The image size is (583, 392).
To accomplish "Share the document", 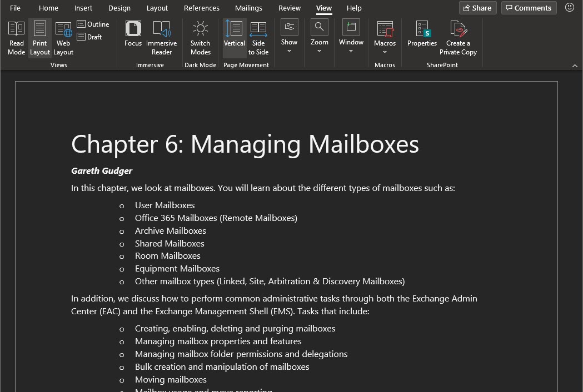I will pos(477,8).
